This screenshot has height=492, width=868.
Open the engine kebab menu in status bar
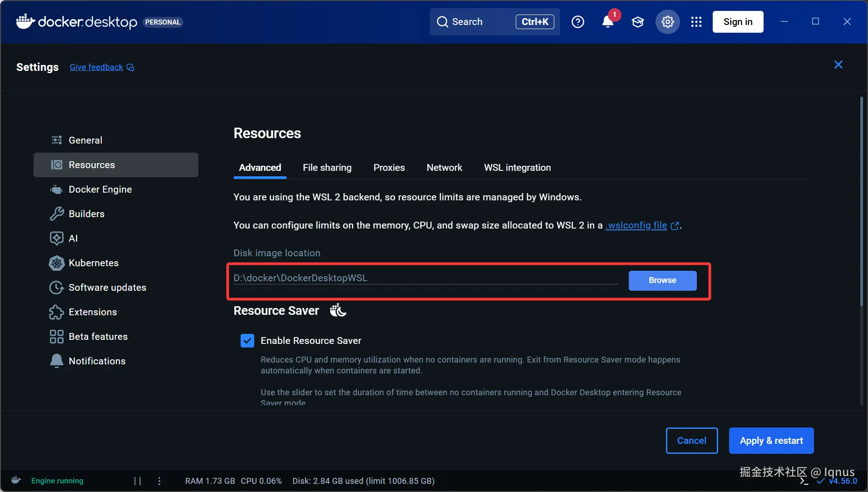point(159,481)
